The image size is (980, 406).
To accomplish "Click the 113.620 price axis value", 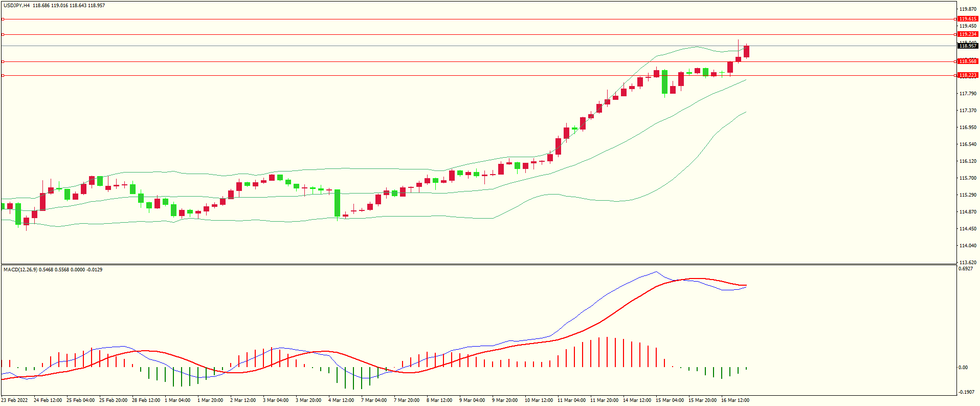I will coord(968,263).
